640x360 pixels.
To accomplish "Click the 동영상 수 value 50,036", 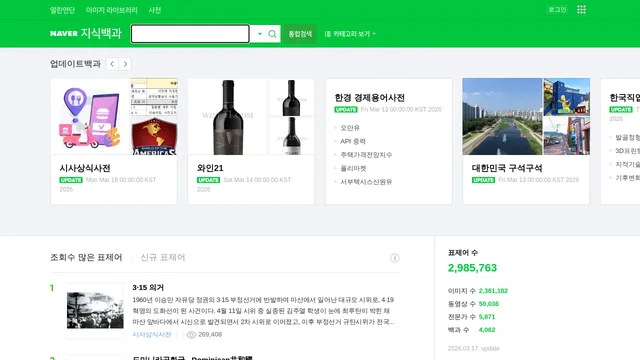I will click(489, 304).
